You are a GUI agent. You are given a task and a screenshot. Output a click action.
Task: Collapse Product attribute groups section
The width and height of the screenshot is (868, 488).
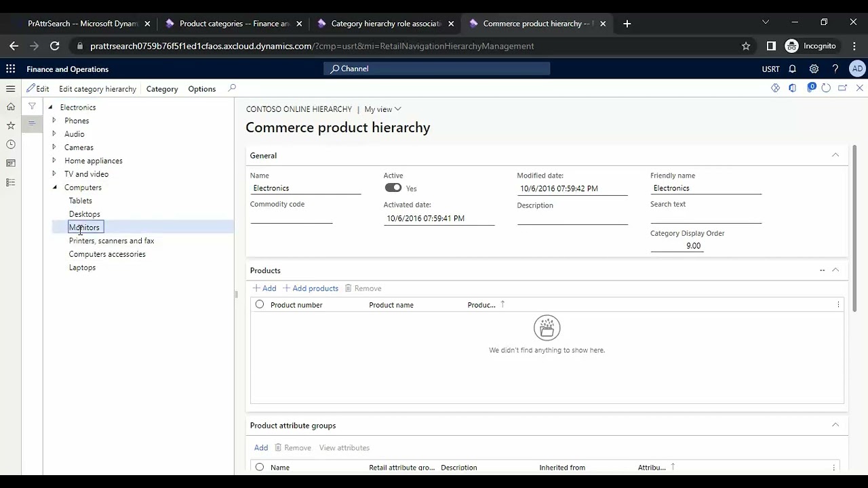pos(835,425)
